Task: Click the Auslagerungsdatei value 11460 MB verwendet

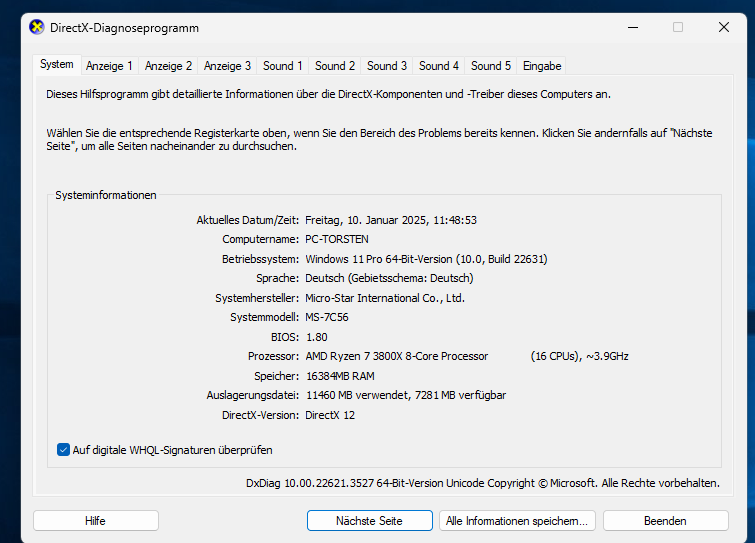Action: 406,395
